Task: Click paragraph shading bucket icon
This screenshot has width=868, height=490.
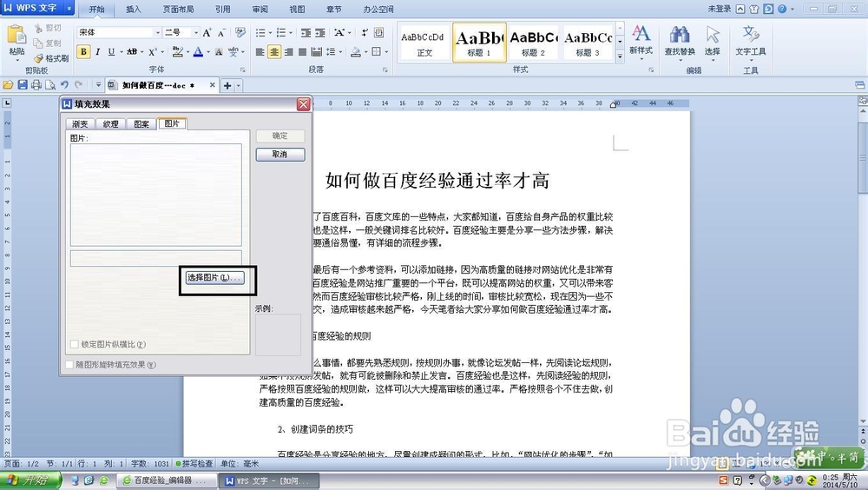Action: point(355,51)
